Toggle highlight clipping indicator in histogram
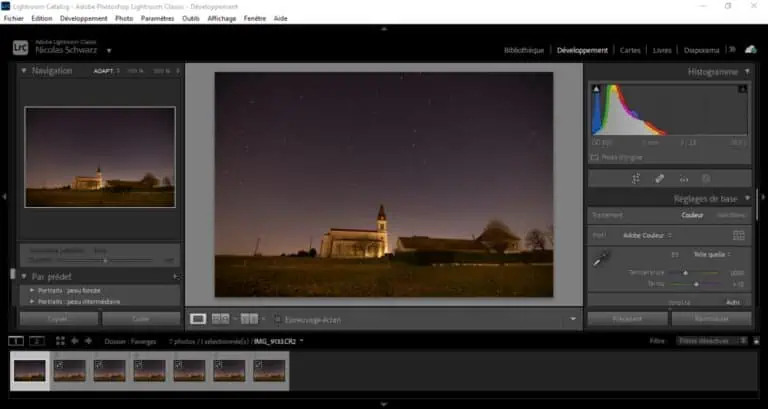The height and width of the screenshot is (409, 768). (743, 89)
